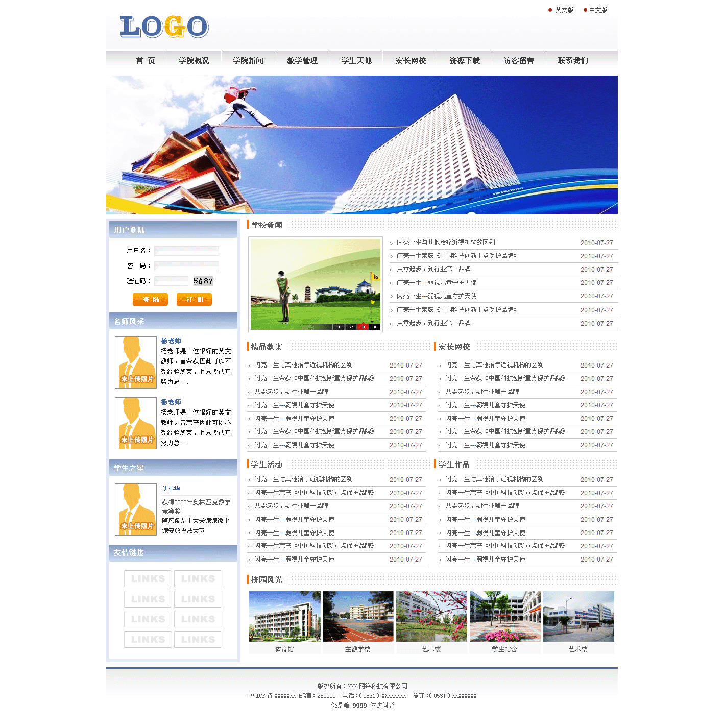Go to 学生天地 in navigation bar
Image resolution: width=724 pixels, height=728 pixels.
point(356,61)
